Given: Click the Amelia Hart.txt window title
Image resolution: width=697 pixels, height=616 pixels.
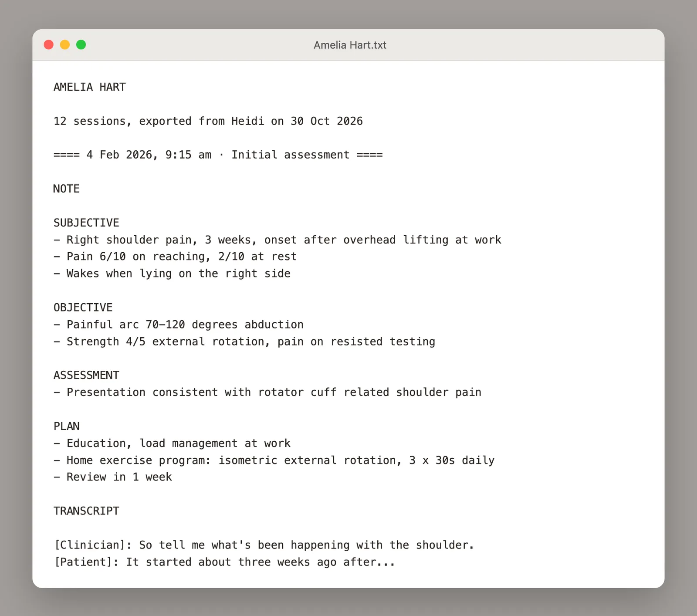Looking at the screenshot, I should (350, 45).
